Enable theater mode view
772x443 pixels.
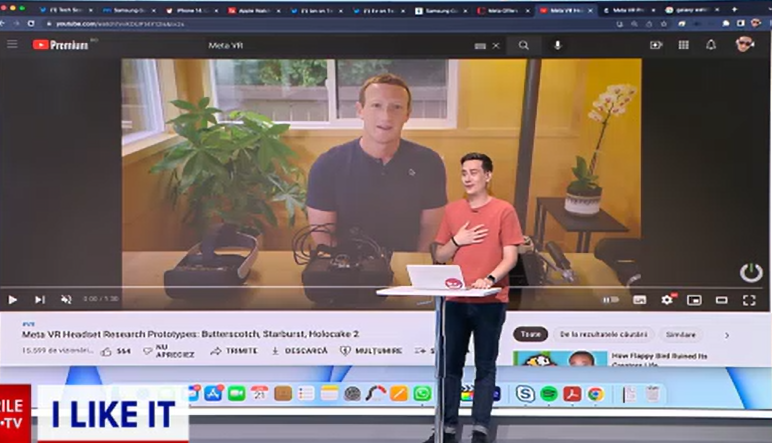[721, 299]
